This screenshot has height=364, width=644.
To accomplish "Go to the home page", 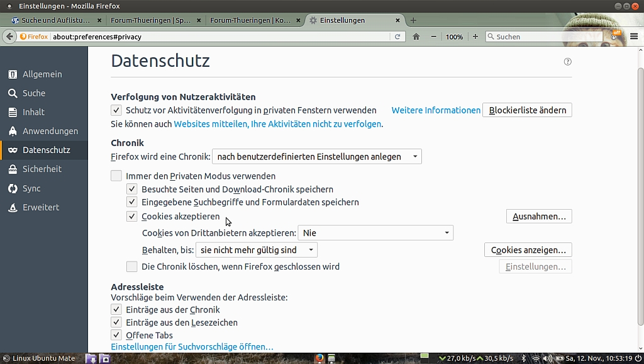I will 416,37.
